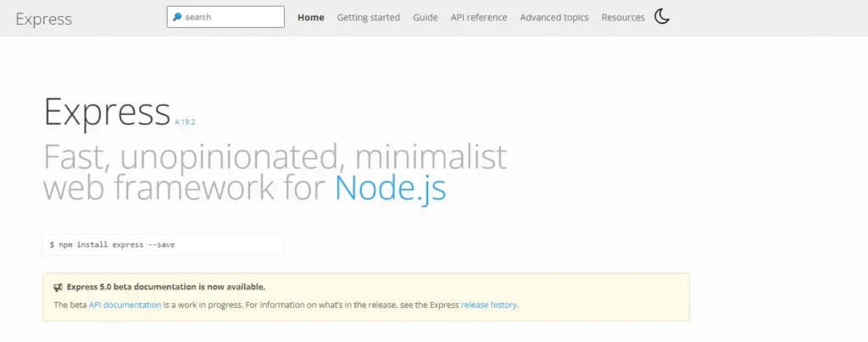Click the npm install express command box
This screenshot has width=868, height=342.
tap(163, 244)
